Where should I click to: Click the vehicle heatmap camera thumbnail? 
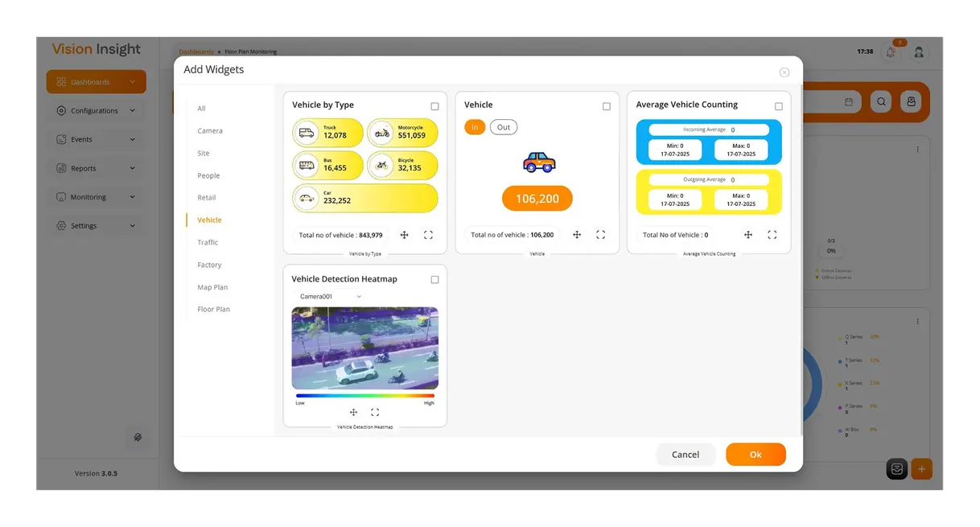coord(365,348)
